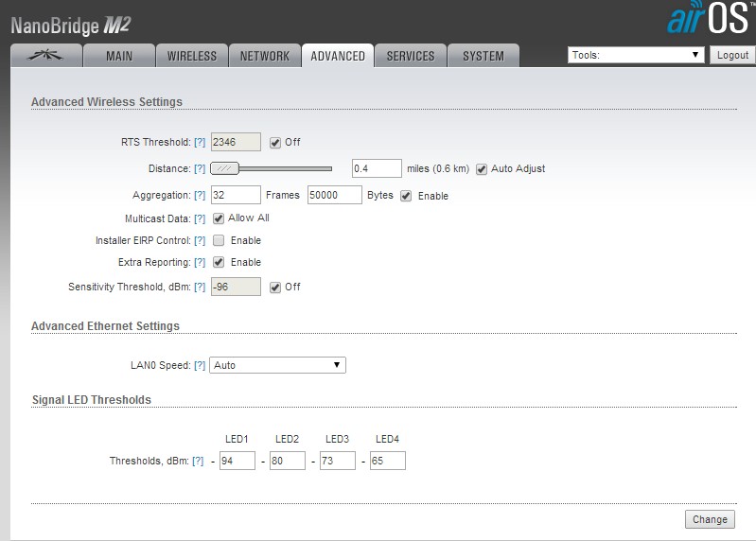Toggle Distance Auto Adjust checkbox
This screenshot has width=756, height=541.
[x=482, y=169]
